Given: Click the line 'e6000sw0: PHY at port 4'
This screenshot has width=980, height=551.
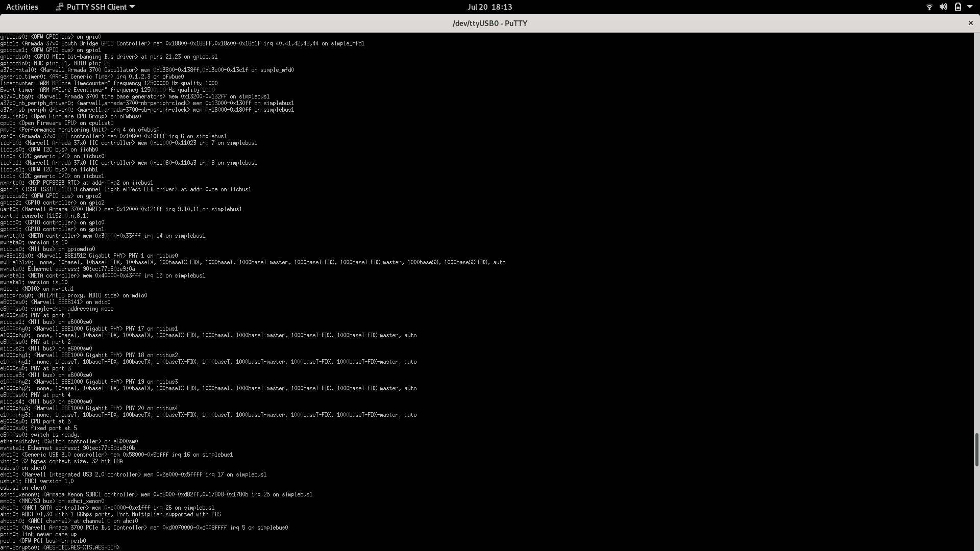Looking at the screenshot, I should (35, 395).
